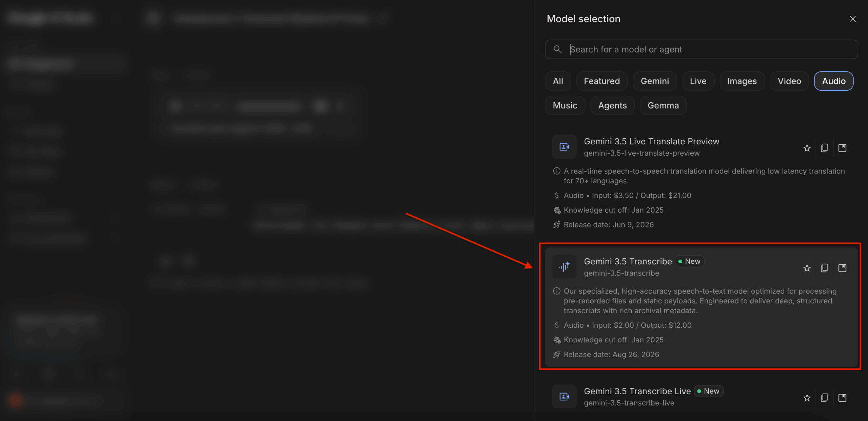Click the rocket icon beside Aug 26, 2026
868x421 pixels.
tap(557, 355)
